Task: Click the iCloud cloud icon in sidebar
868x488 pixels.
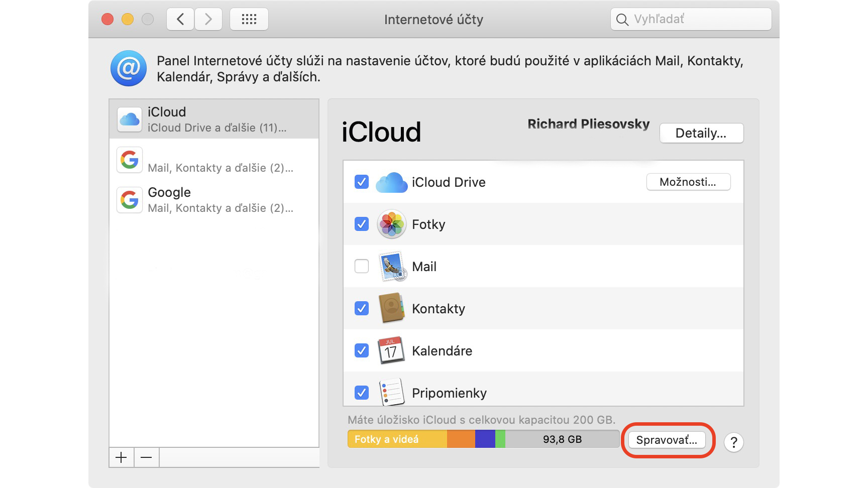Action: 130,119
